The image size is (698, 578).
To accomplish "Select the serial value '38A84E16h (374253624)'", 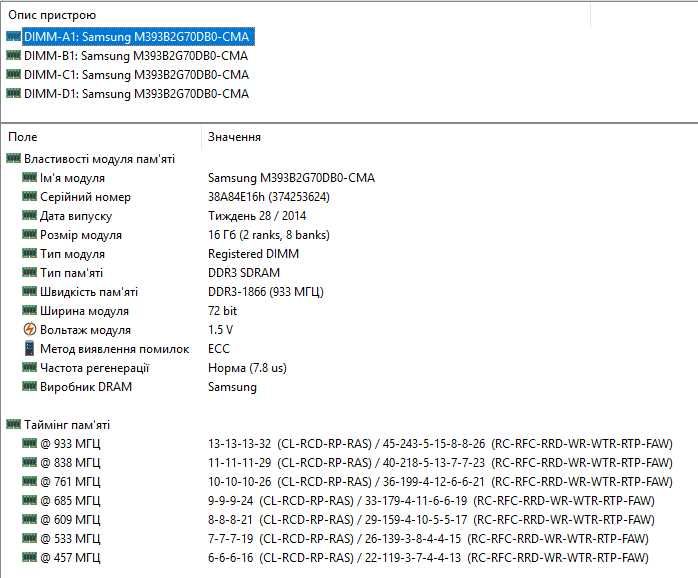I will [269, 197].
